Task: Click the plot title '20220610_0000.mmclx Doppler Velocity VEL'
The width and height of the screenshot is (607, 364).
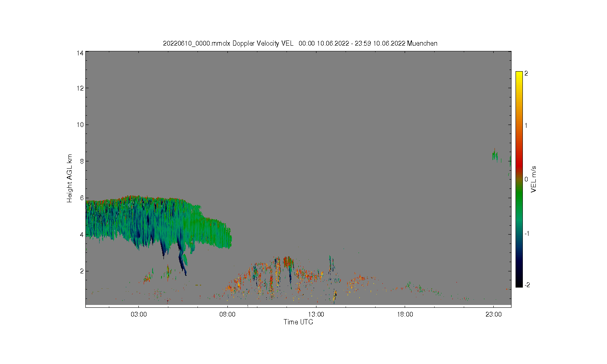Action: click(x=228, y=43)
